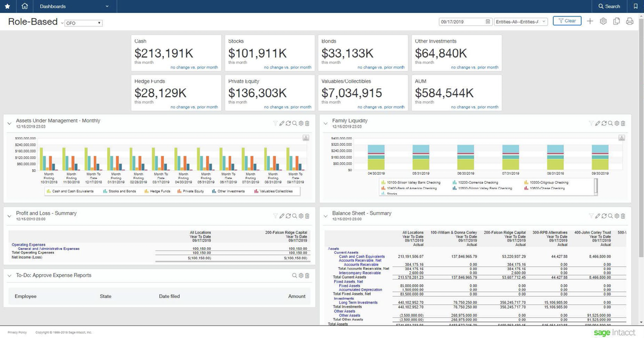Open General and Administrative Expenses link
The width and height of the screenshot is (644, 338).
coord(49,249)
